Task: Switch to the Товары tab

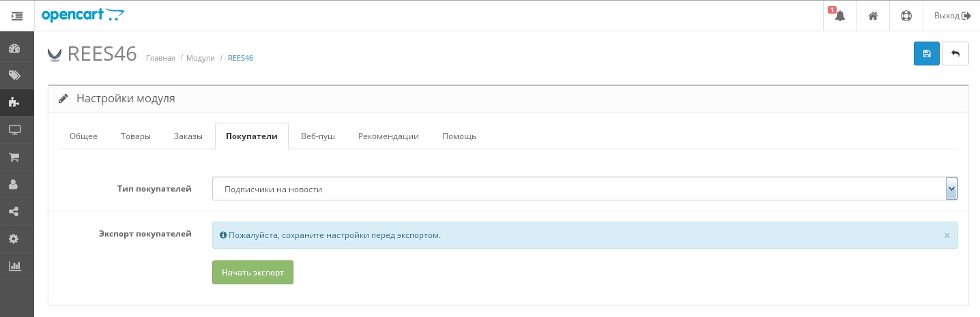Action: tap(136, 136)
